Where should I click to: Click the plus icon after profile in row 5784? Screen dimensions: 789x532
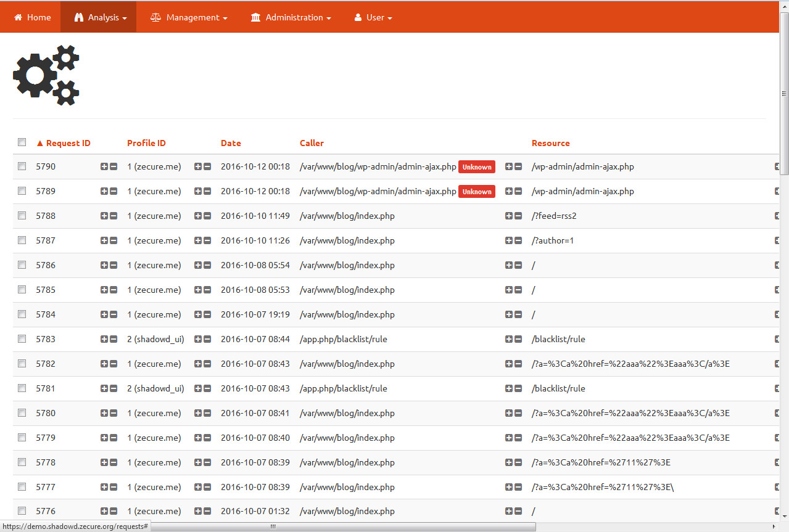point(198,314)
